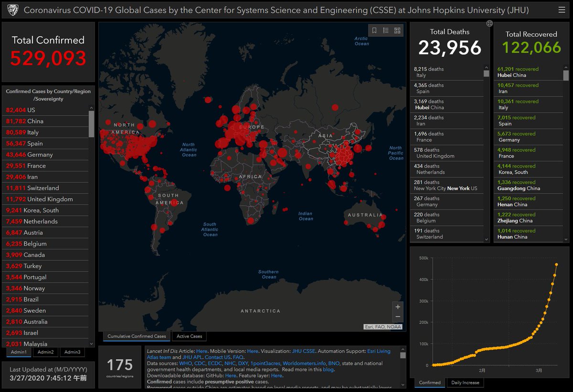
Task: Show the Confirmed chart tab
Action: click(x=430, y=382)
